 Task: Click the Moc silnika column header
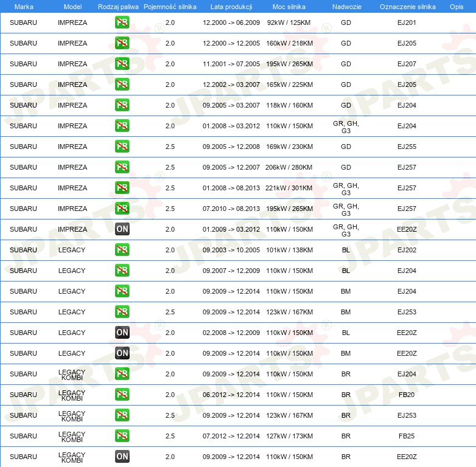(289, 7)
